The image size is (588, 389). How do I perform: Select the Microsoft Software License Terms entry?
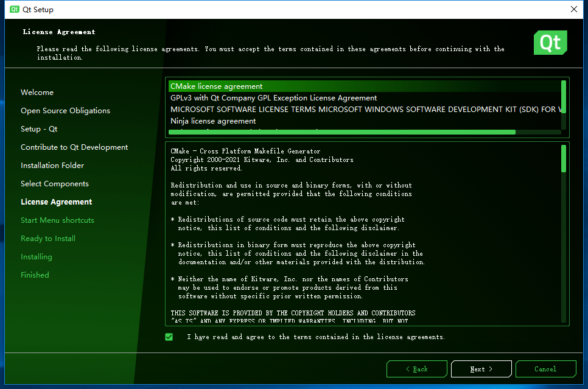click(365, 110)
